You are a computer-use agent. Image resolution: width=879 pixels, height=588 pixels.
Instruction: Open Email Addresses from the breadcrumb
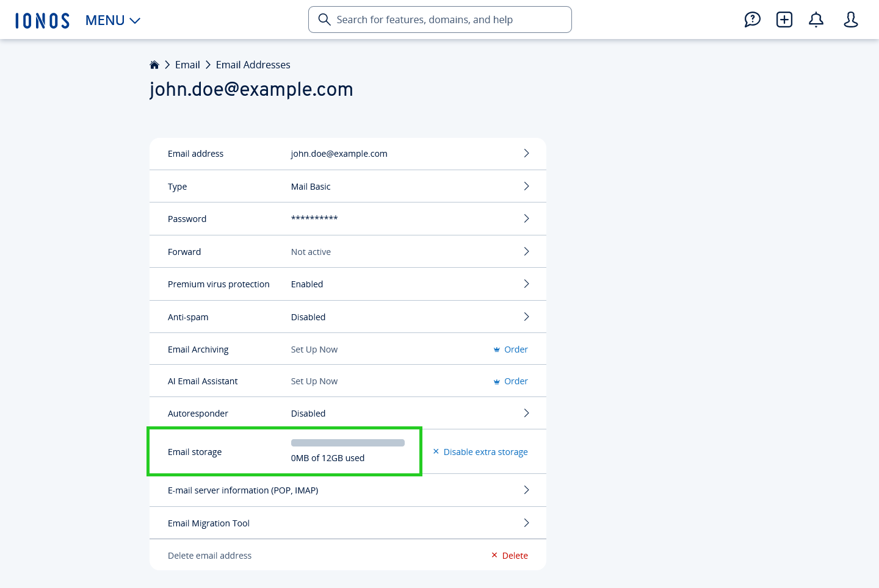pyautogui.click(x=253, y=64)
